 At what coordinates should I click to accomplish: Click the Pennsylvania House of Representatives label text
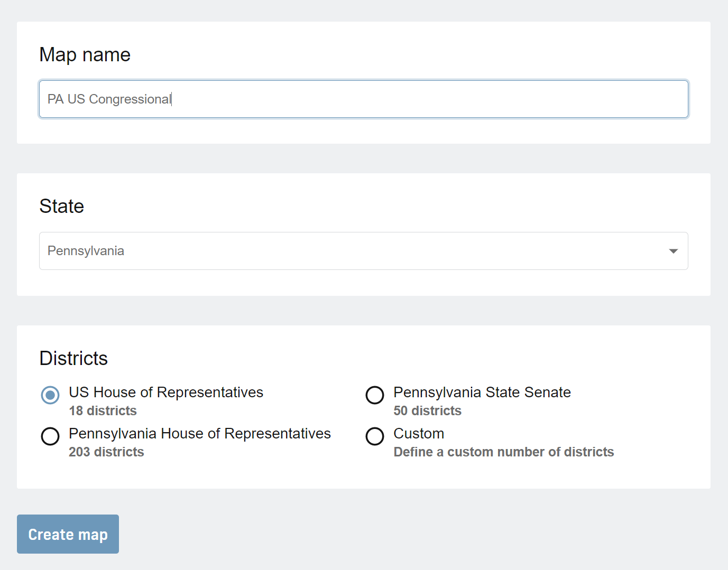200,433
